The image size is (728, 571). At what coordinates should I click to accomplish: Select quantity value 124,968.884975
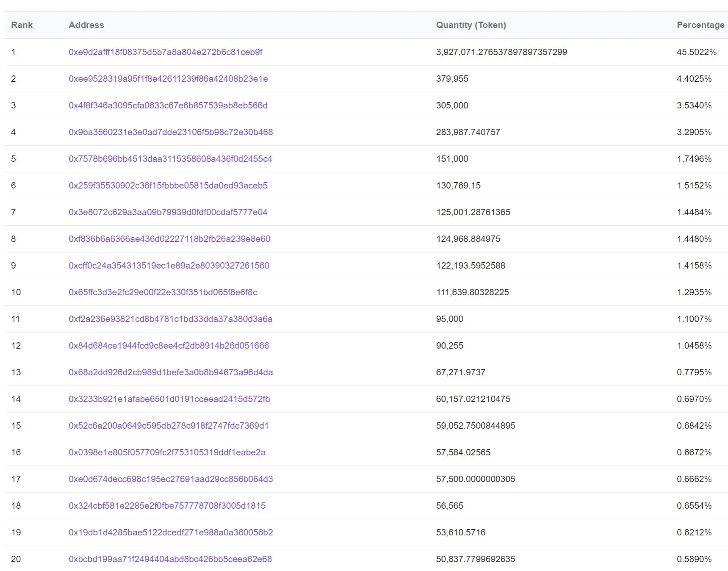coord(468,239)
